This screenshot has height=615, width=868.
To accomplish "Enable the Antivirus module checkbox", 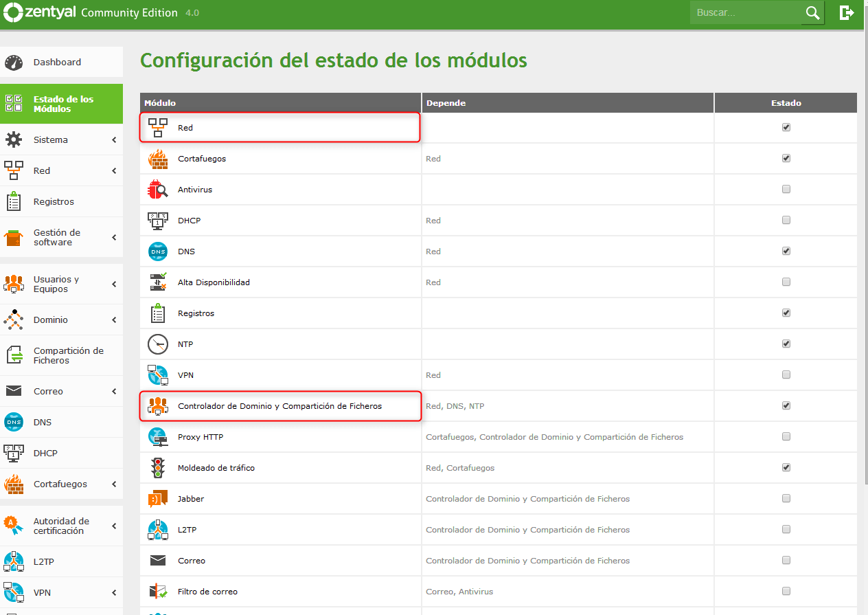I will pyautogui.click(x=786, y=189).
